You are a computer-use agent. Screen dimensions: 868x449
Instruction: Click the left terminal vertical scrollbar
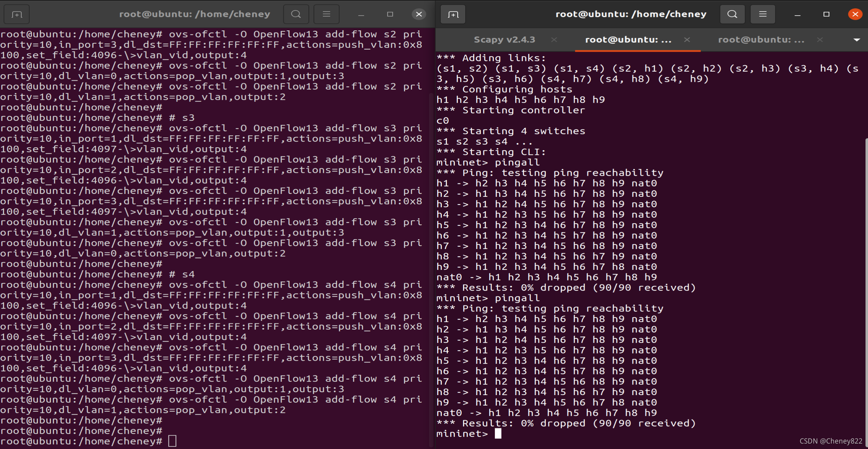click(x=431, y=271)
